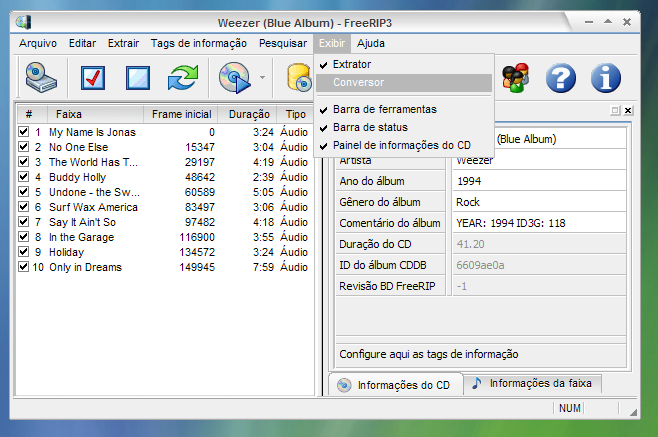The image size is (658, 437).
Task: Sort by the Faixa column header
Action: tap(94, 114)
